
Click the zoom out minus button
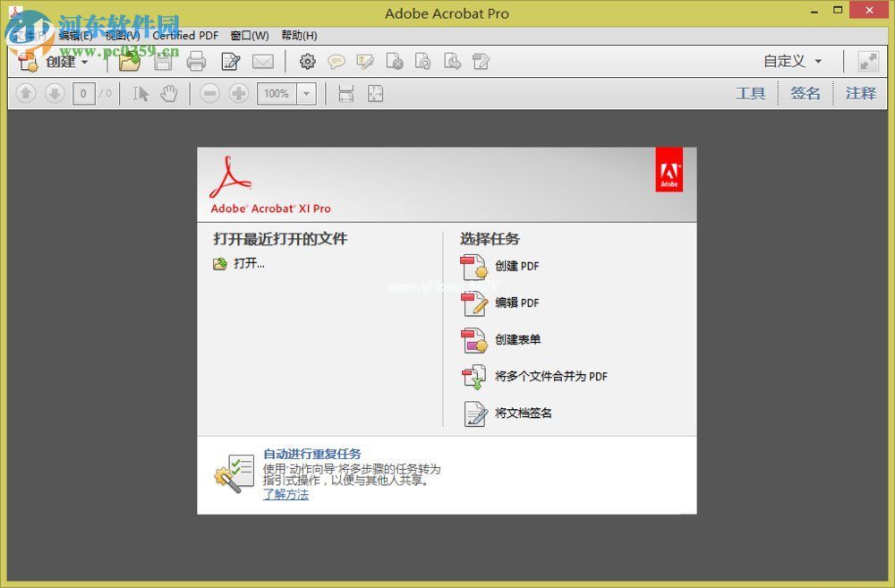(x=209, y=93)
